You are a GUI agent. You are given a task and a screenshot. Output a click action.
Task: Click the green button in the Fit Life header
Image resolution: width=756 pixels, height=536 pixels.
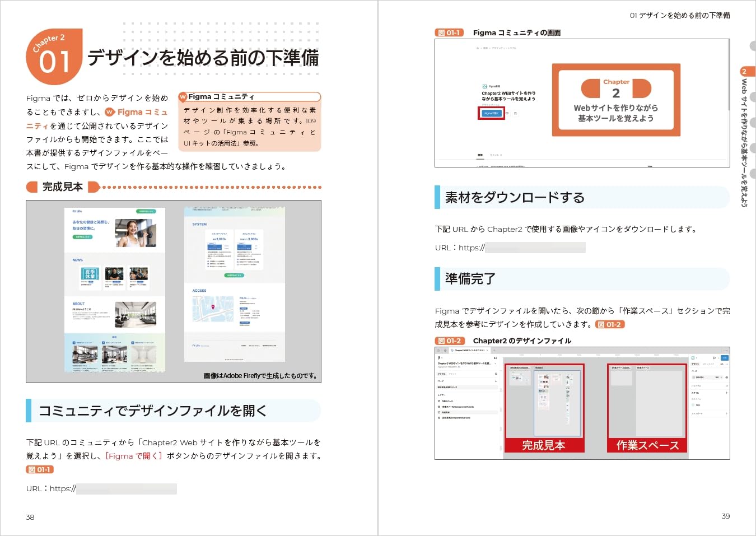pos(146,211)
